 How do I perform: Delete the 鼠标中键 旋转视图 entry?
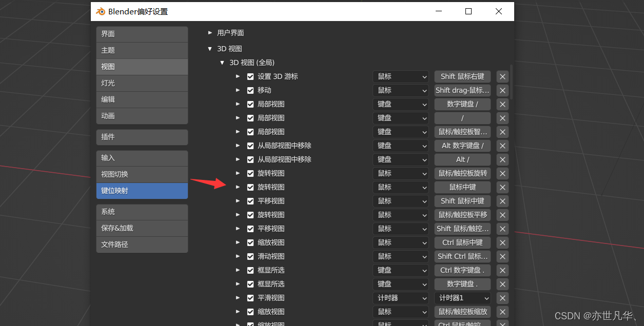[502, 187]
